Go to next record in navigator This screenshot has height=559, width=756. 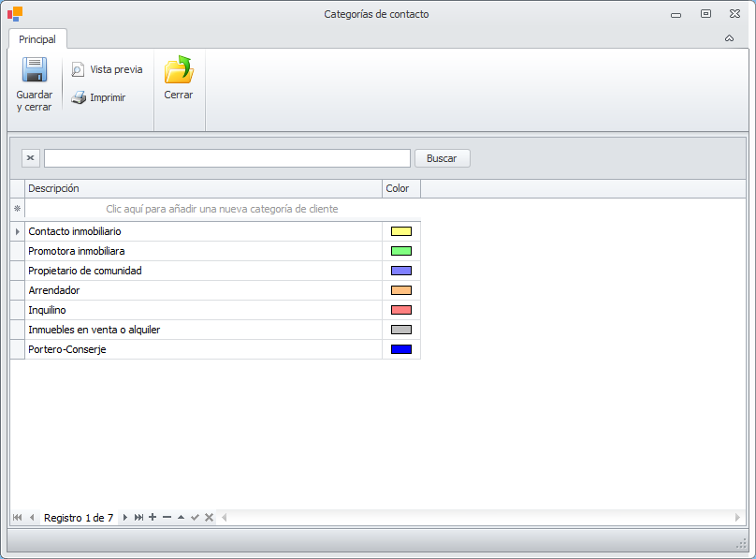tap(124, 518)
